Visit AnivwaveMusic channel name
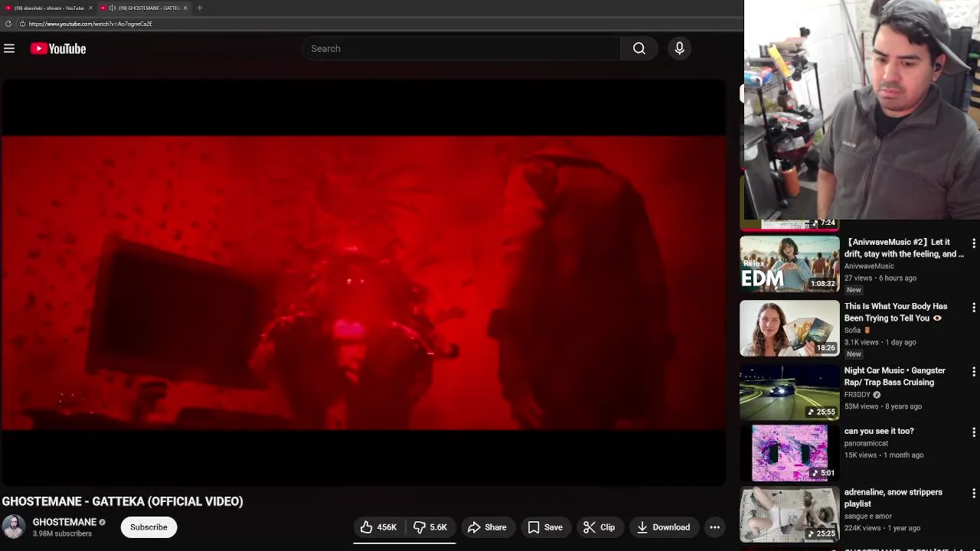The width and height of the screenshot is (980, 551). [x=869, y=266]
